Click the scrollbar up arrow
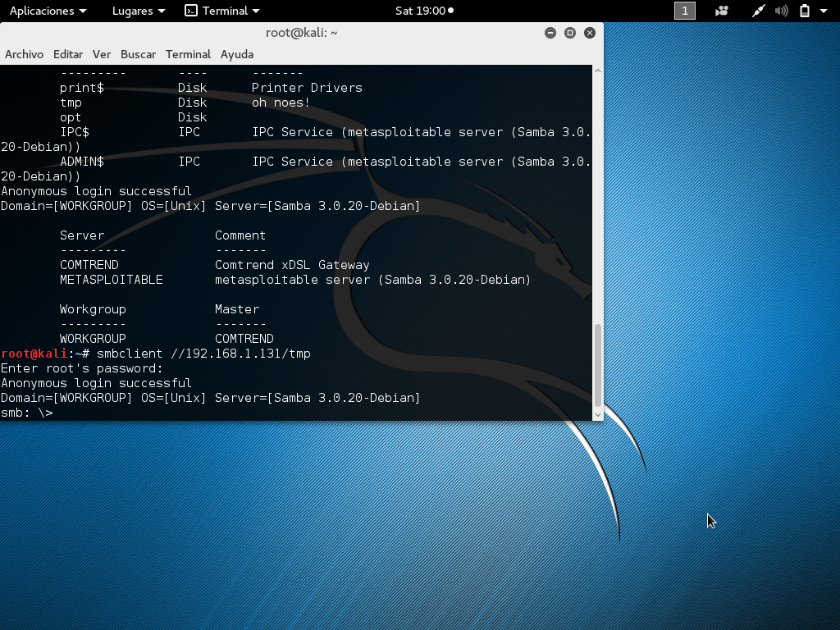The image size is (840, 630). [598, 71]
